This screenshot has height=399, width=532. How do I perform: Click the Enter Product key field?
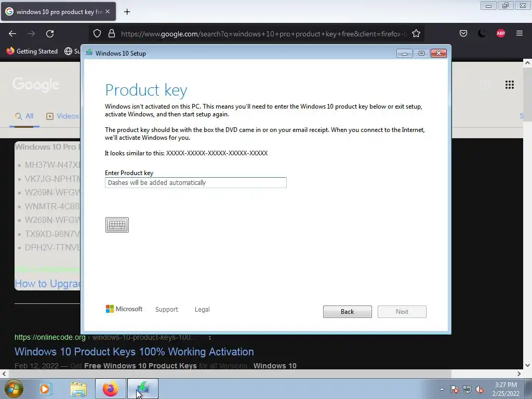196,182
